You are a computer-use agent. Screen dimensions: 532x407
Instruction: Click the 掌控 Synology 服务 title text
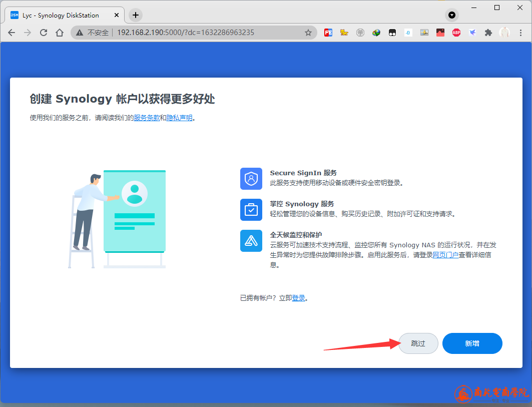(x=302, y=204)
